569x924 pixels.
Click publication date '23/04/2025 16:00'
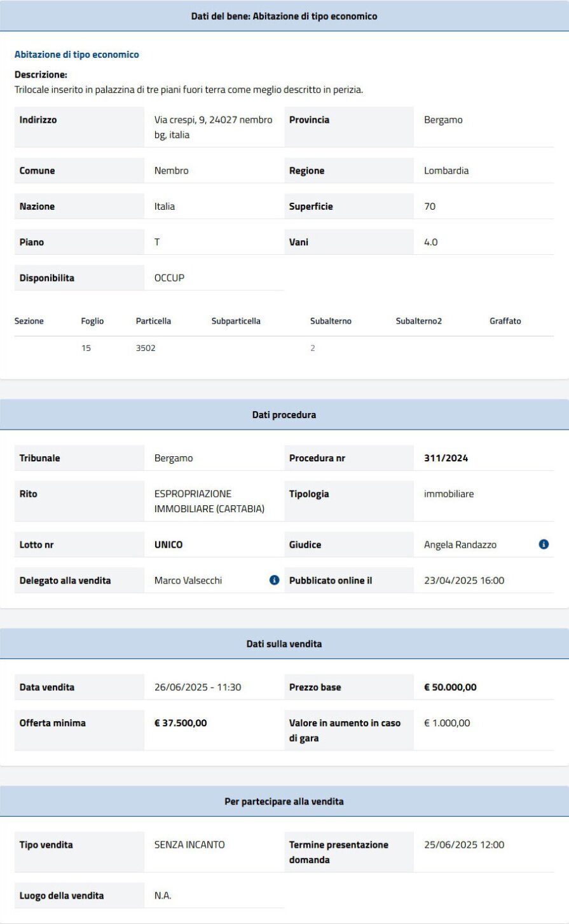point(464,580)
